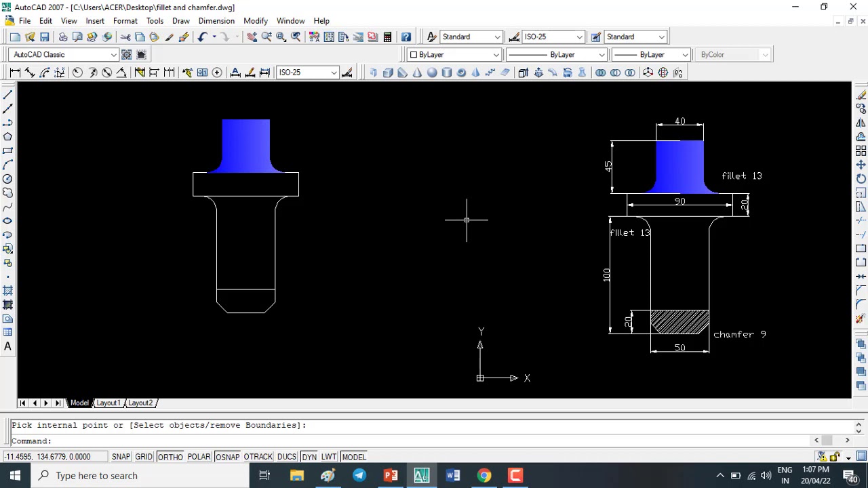
Task: Open Microsoft Word from taskbar
Action: click(453, 476)
